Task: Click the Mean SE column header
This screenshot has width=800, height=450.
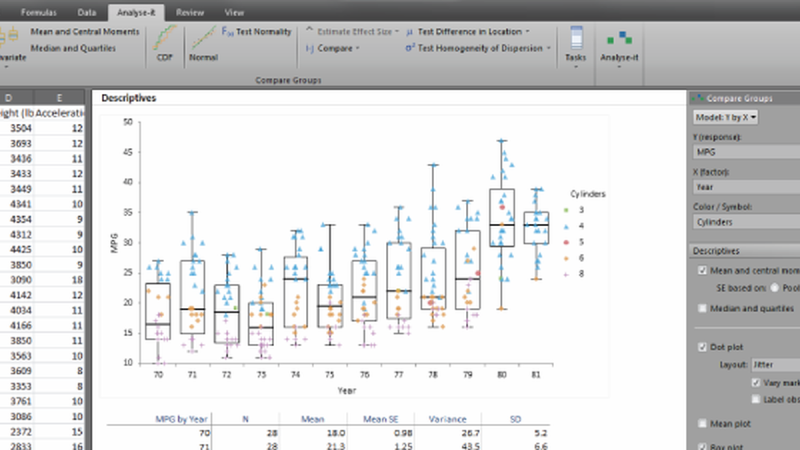Action: pos(381,419)
